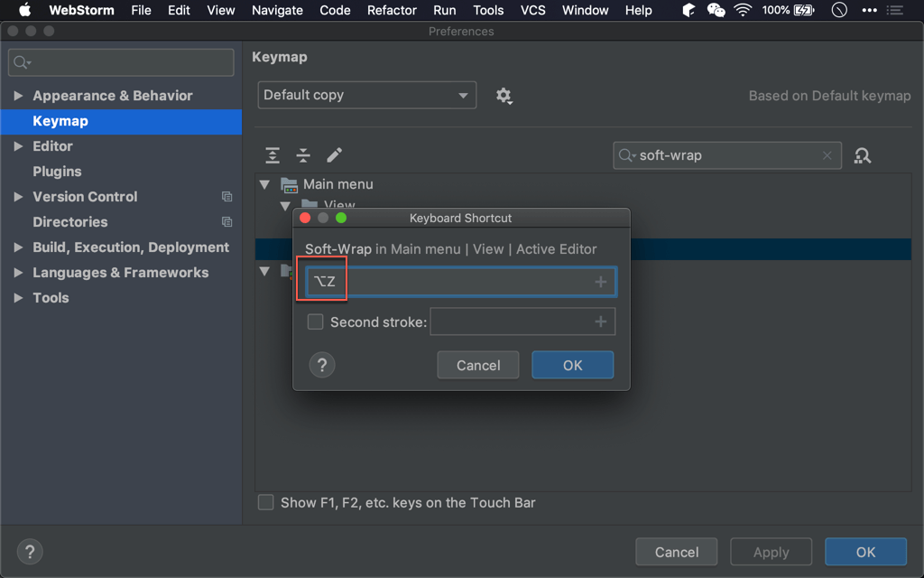Viewport: 924px width, 578px height.
Task: Toggle Show F1, F2 keys on Touch Bar
Action: coord(266,503)
